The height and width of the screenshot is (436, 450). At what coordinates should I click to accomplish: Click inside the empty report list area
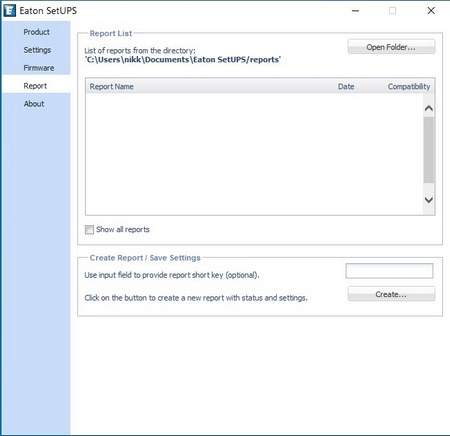click(254, 154)
